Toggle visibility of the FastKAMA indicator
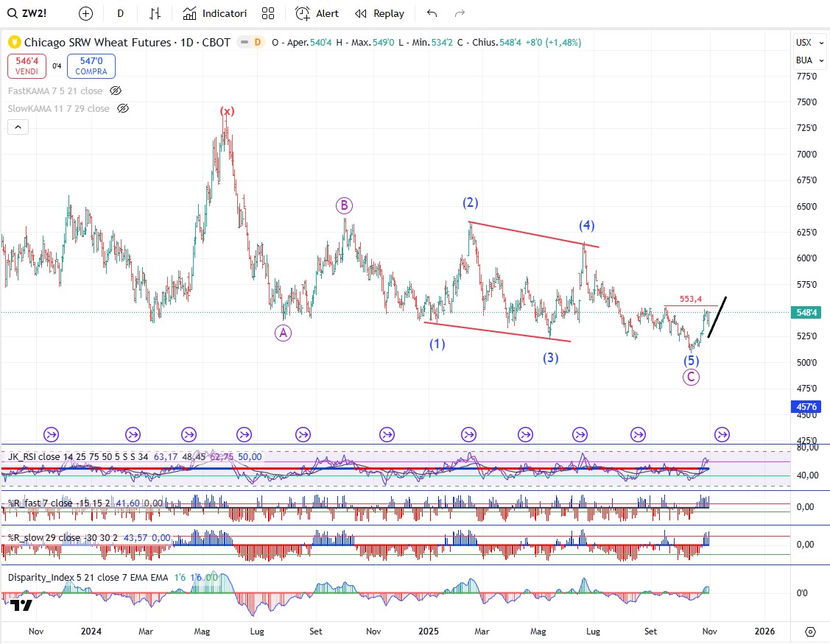The width and height of the screenshot is (830, 644). coord(116,91)
